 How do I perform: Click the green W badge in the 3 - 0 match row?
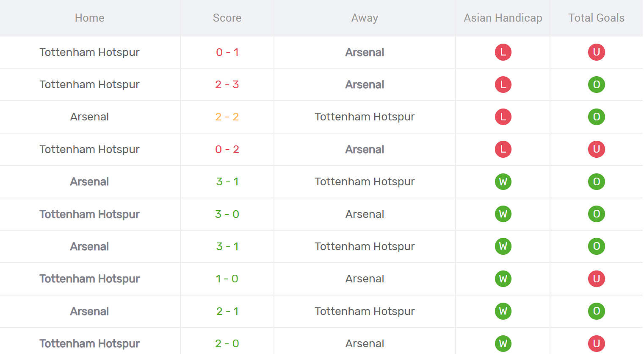(x=503, y=214)
